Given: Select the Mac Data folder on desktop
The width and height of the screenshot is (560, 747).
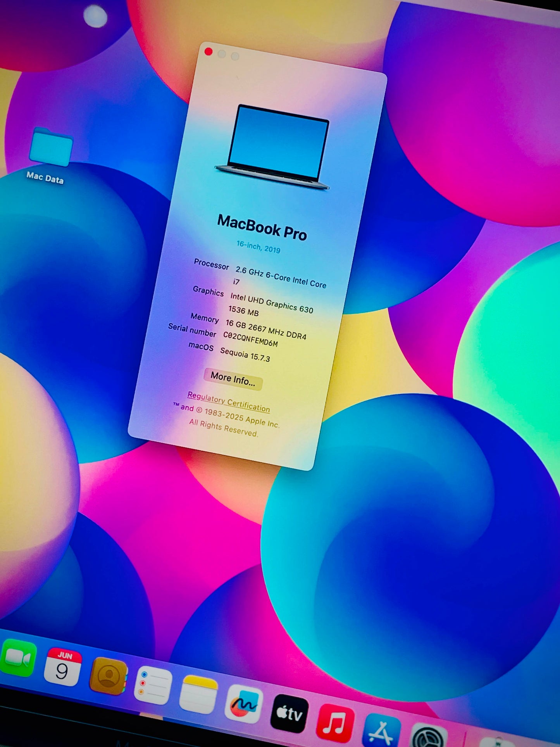Looking at the screenshot, I should (x=51, y=147).
